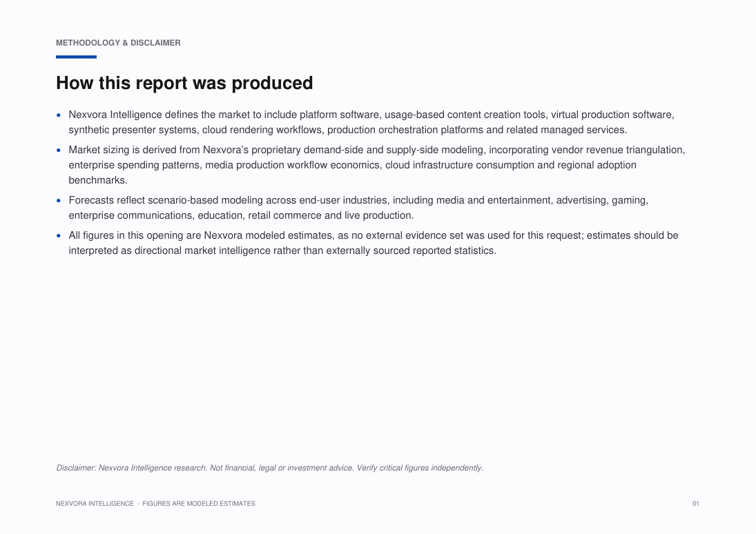The width and height of the screenshot is (756, 534).
Task: Click the page number '01' in the footer
Action: point(696,504)
